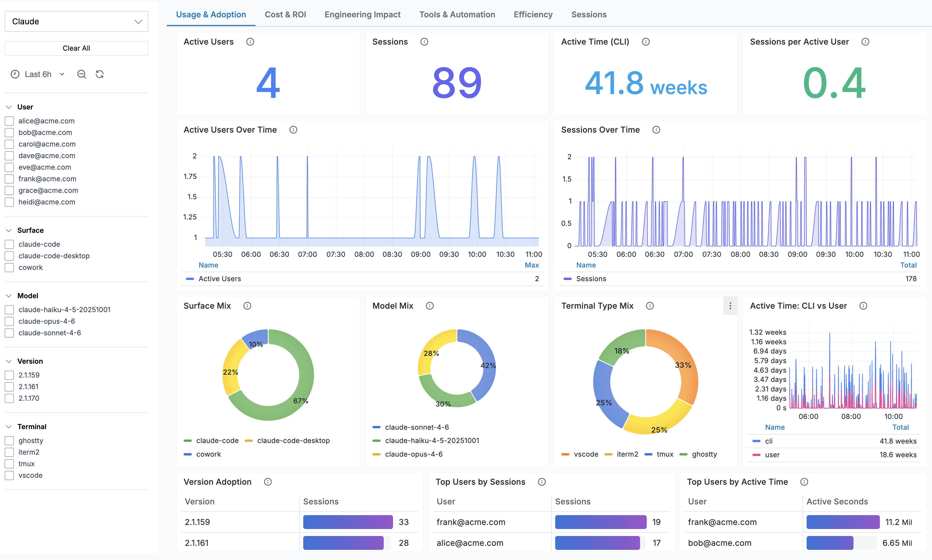This screenshot has width=932, height=560.
Task: Check the claude-opus-4-6 model filter
Action: [x=10, y=321]
